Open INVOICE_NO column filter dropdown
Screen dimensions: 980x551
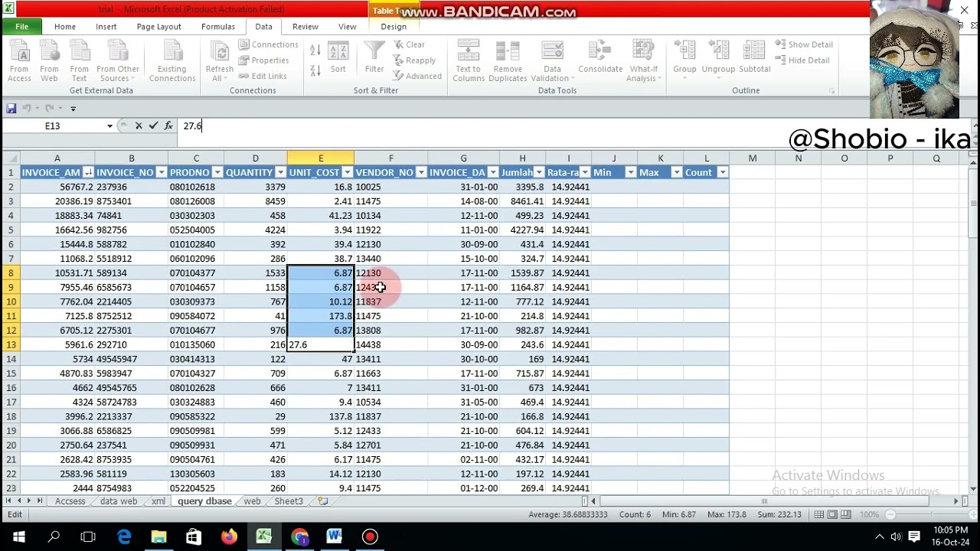[162, 173]
